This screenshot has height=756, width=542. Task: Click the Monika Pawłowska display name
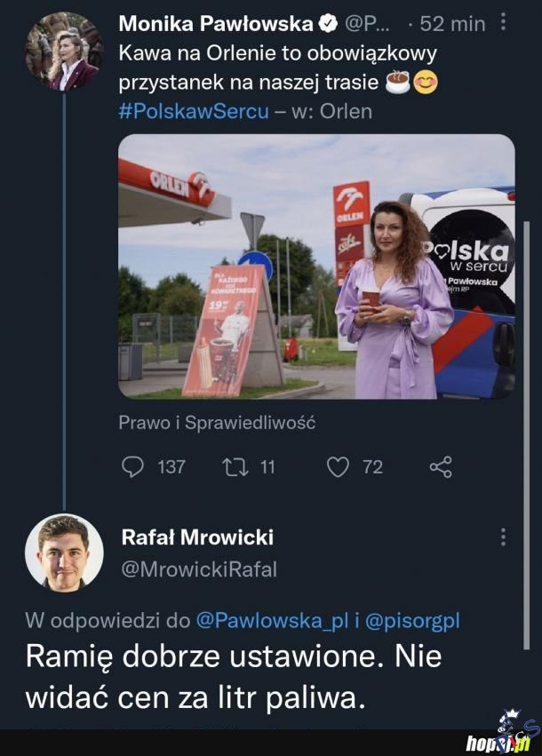(x=216, y=24)
